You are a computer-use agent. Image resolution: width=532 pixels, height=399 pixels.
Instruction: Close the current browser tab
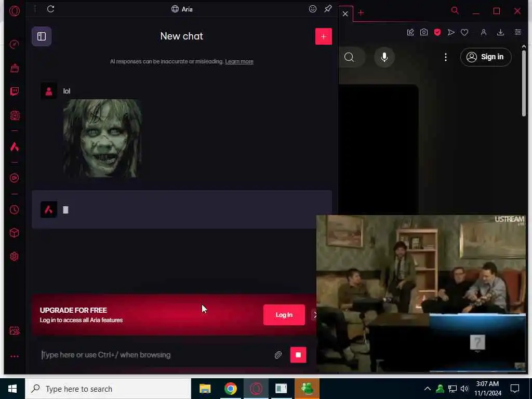(345, 14)
